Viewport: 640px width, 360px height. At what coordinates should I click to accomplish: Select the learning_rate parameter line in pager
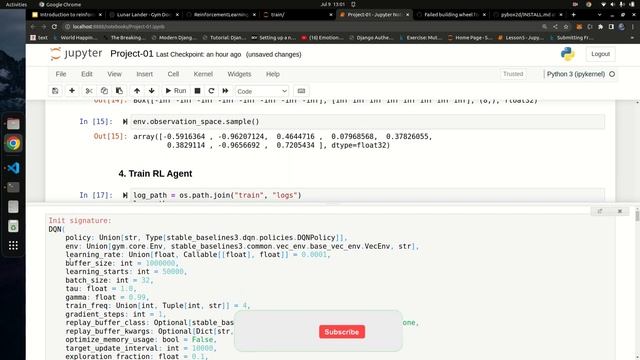point(198,254)
